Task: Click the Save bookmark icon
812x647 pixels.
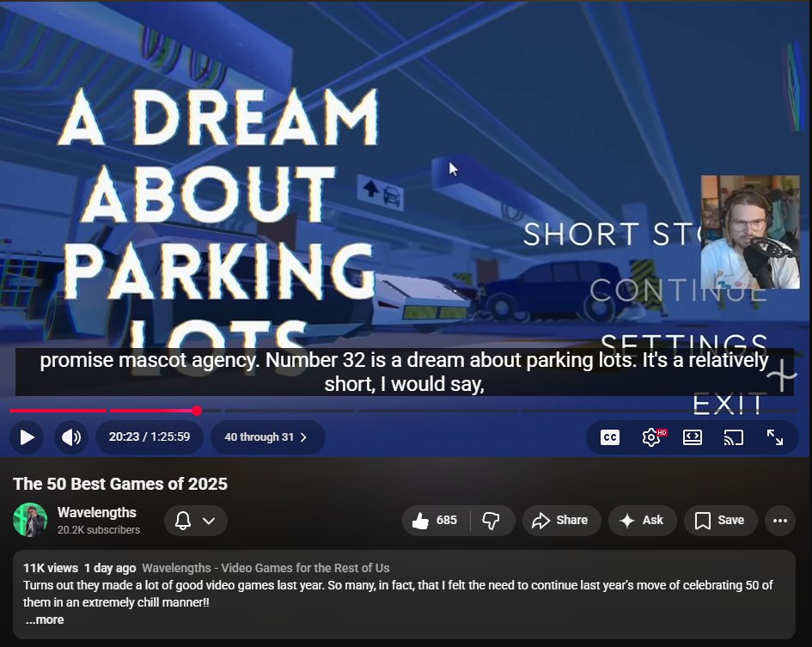Action: tap(703, 520)
